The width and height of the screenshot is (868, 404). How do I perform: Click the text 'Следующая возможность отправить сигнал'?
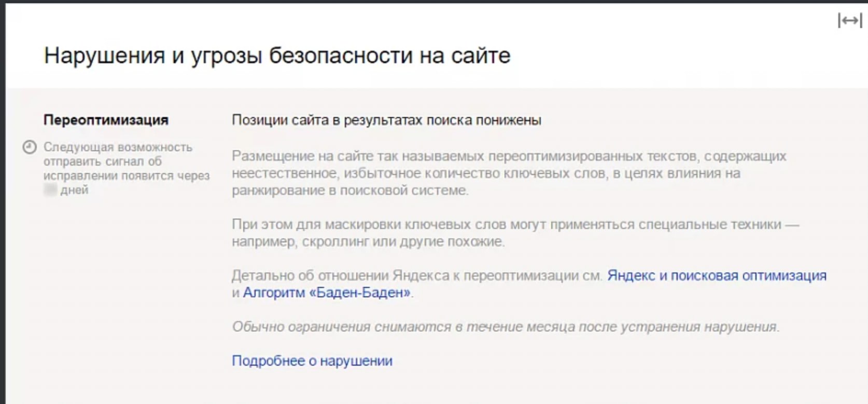[x=118, y=154]
